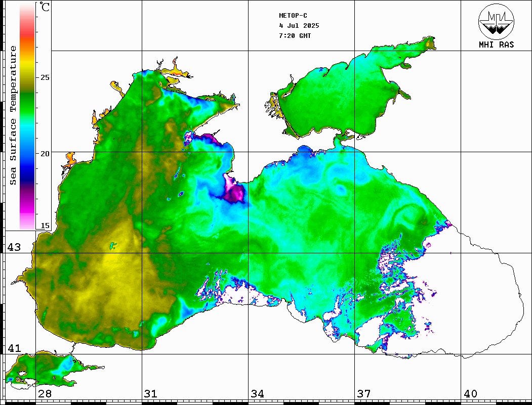Click longitude label '37'

364,394
